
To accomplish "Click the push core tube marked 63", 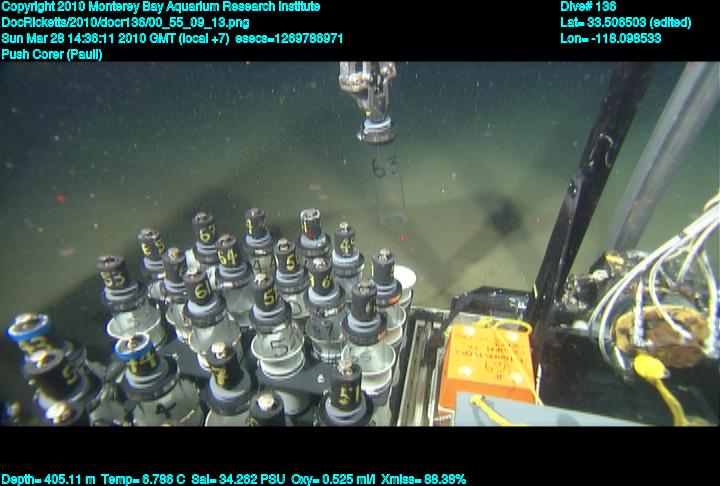I will coord(387,184).
